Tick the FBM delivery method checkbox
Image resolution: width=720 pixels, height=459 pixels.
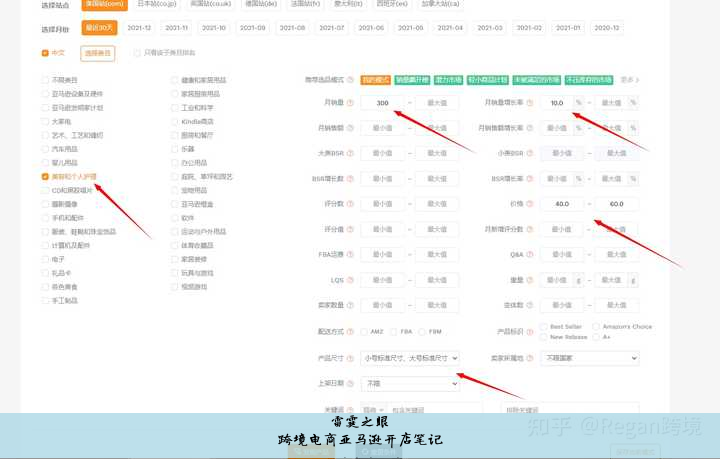coord(422,331)
